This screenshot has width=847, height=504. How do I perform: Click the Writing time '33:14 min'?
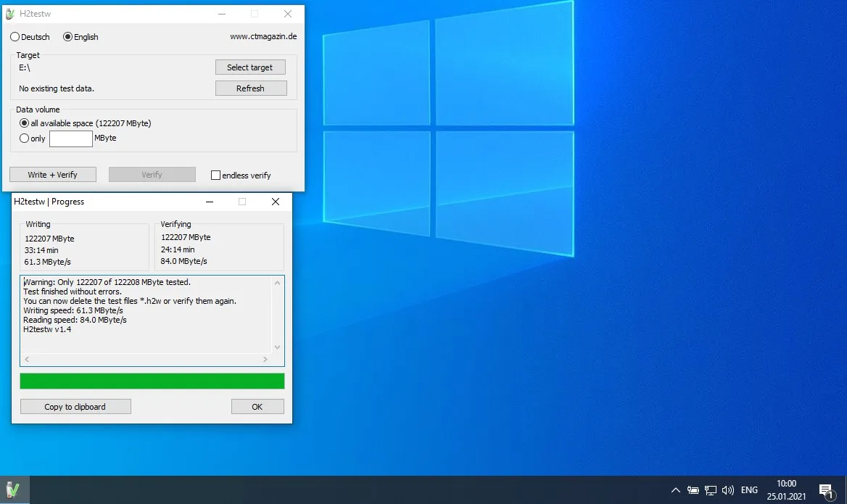pyautogui.click(x=41, y=250)
